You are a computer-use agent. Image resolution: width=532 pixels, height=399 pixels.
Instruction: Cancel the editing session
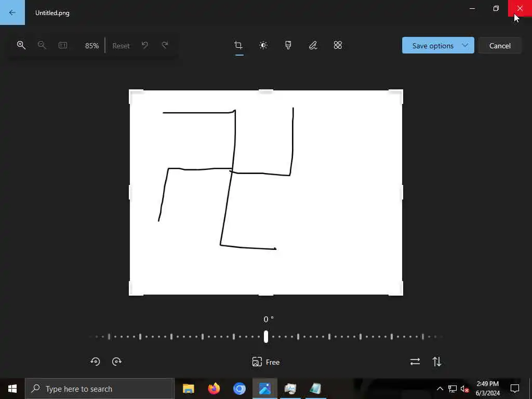point(500,46)
